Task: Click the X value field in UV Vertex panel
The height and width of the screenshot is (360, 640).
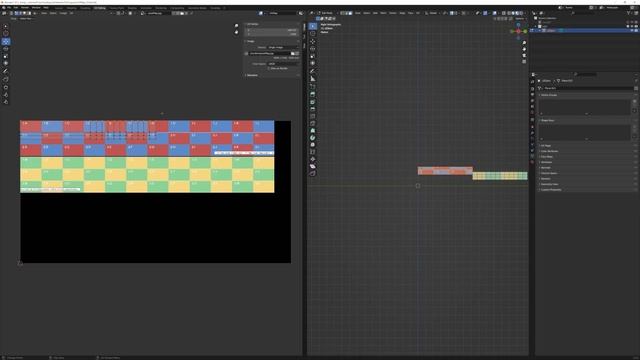Action: click(x=272, y=30)
